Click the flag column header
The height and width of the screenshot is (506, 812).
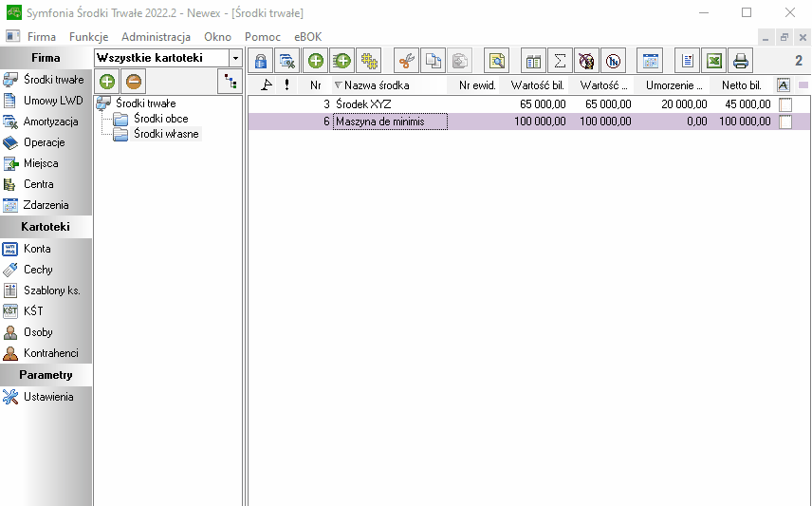[267, 85]
